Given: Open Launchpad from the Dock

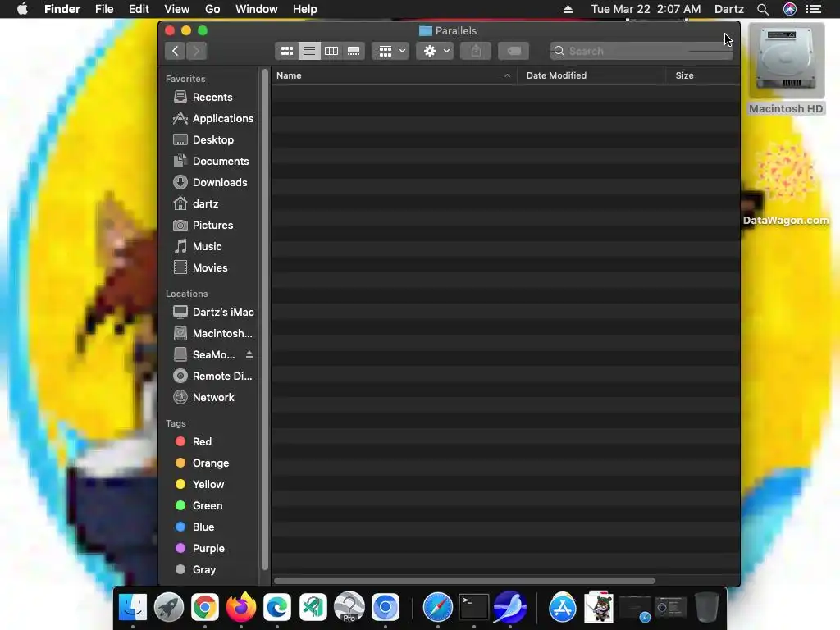Looking at the screenshot, I should click(169, 607).
